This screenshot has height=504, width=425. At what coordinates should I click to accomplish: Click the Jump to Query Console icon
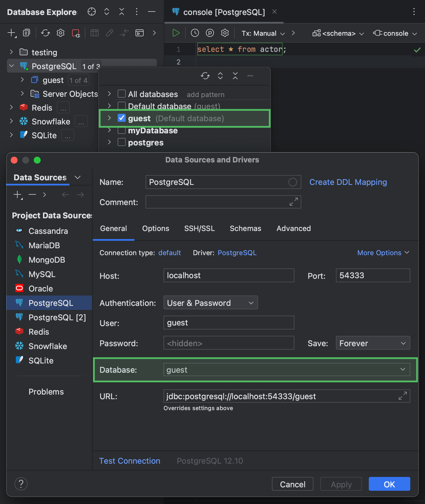coord(140,33)
